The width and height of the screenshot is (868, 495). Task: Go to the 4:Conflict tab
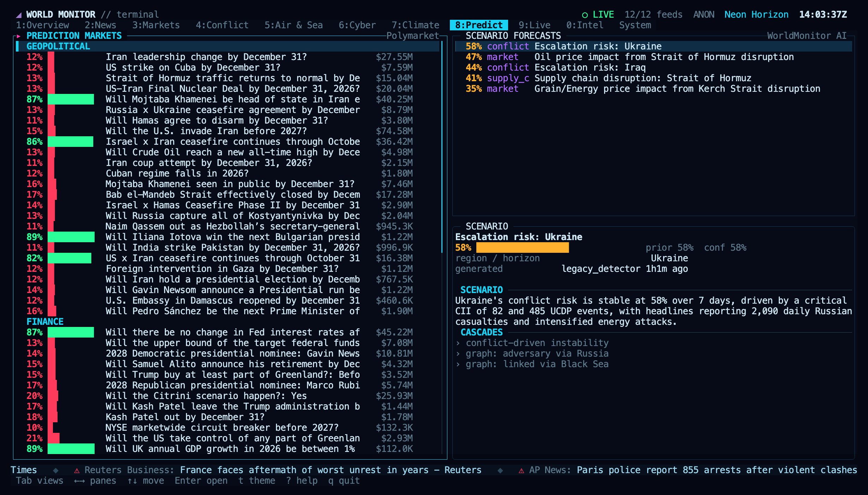[x=222, y=25]
